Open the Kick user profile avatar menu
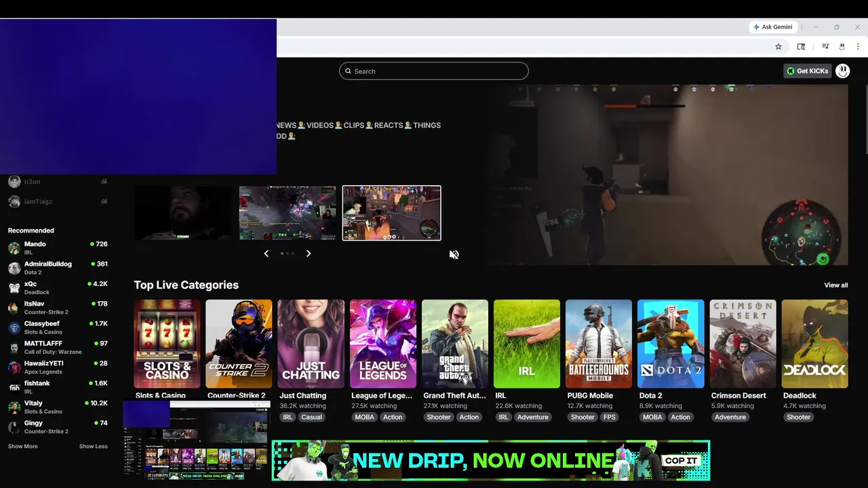This screenshot has height=488, width=868. tap(842, 70)
